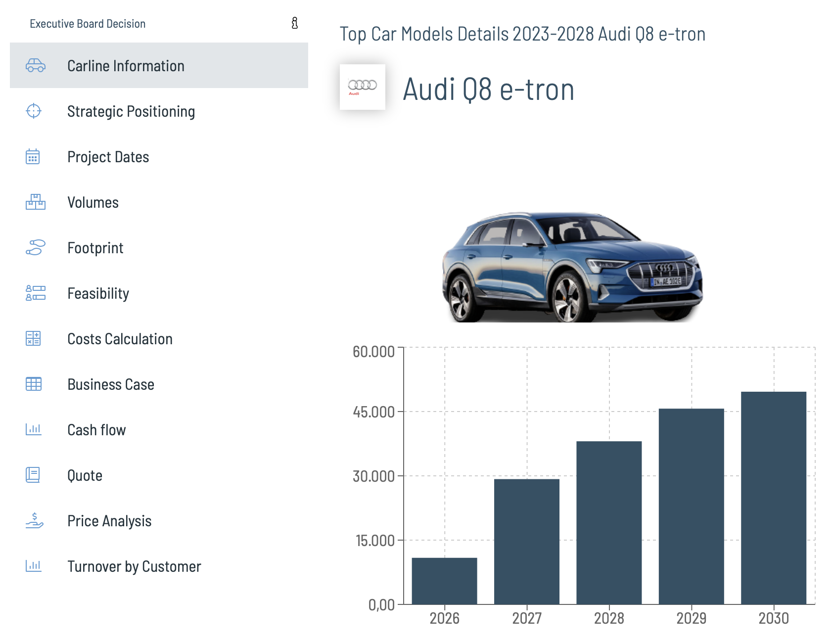
Task: Click the 2029 x-axis label
Action: 692,618
